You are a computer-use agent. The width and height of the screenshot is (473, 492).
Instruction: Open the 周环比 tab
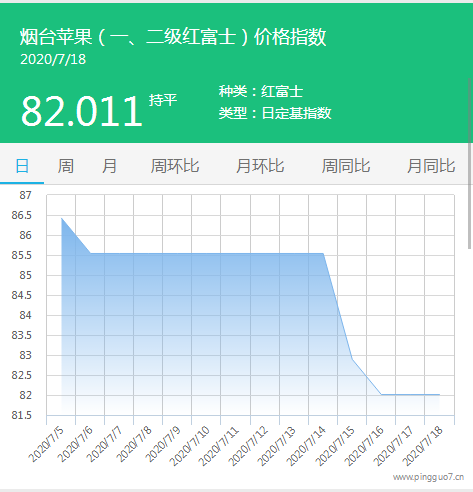(x=175, y=166)
